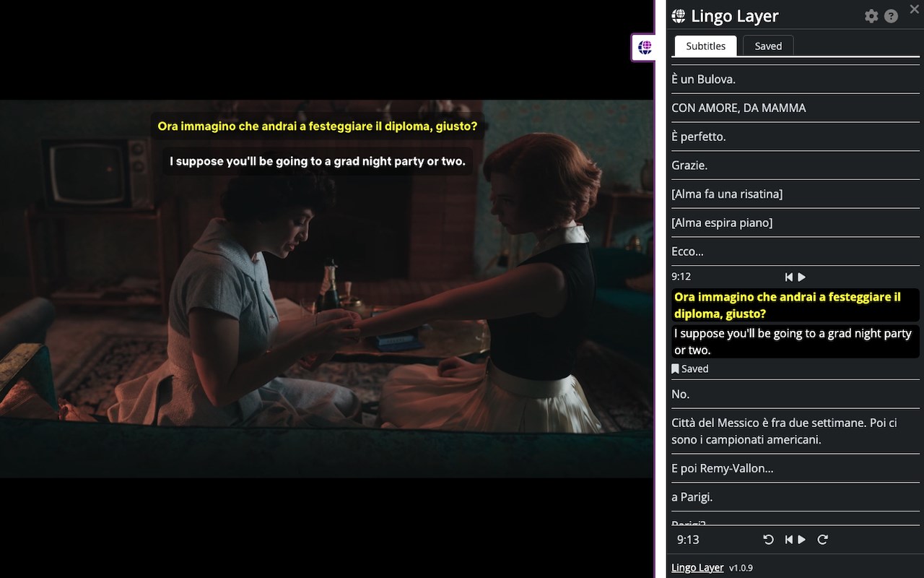
Task: Click highlighted Italian subtitle in sidebar
Action: (x=796, y=305)
